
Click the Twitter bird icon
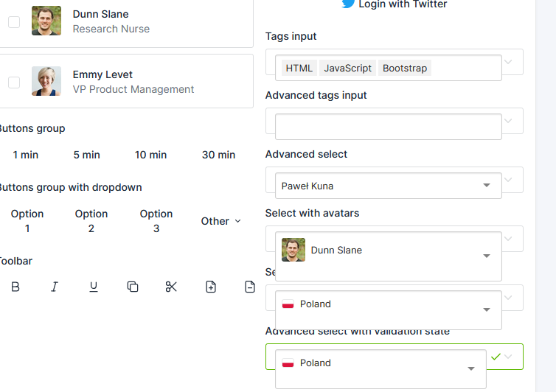pyautogui.click(x=349, y=4)
